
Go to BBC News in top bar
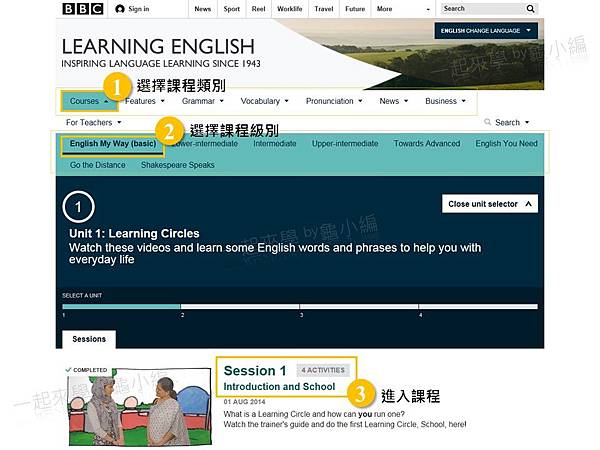(202, 9)
